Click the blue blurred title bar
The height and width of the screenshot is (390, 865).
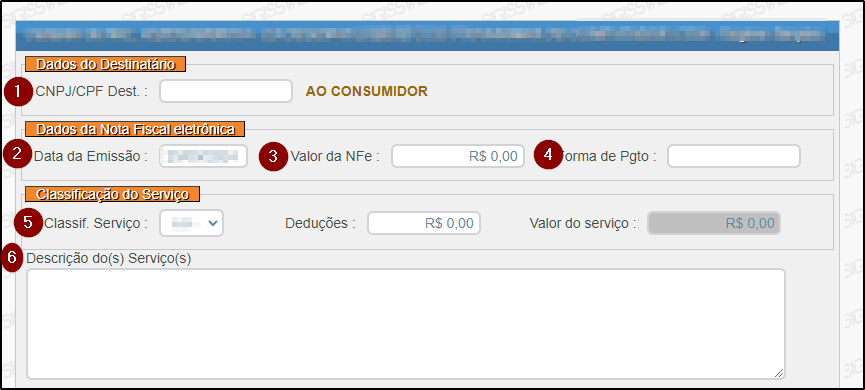click(x=428, y=36)
